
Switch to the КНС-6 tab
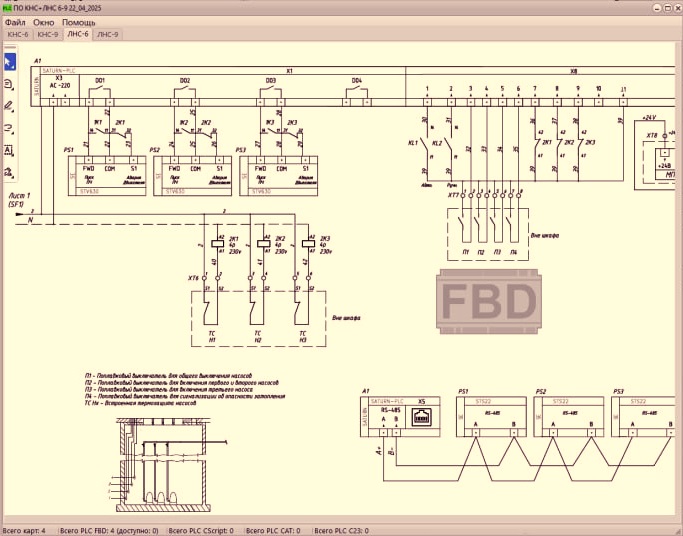point(17,34)
